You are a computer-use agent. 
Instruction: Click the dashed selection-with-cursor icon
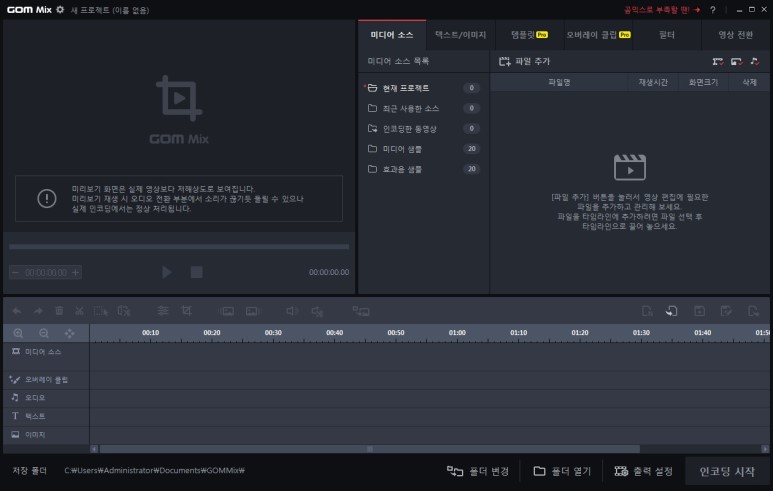coord(101,311)
